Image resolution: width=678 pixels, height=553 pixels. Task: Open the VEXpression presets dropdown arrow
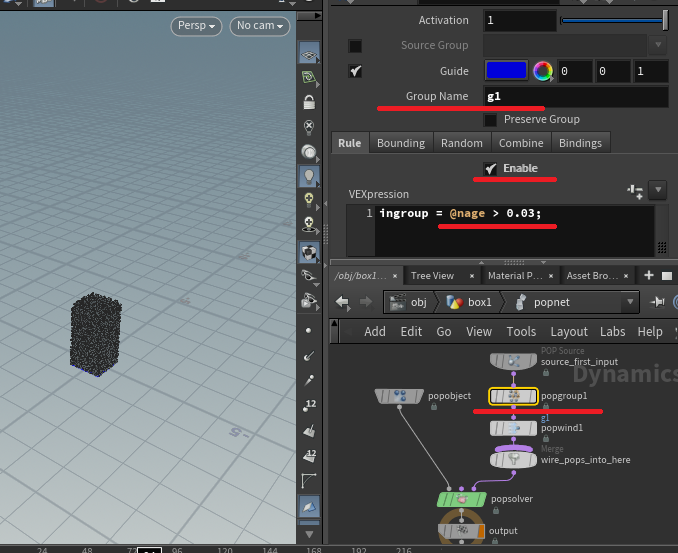pos(658,190)
